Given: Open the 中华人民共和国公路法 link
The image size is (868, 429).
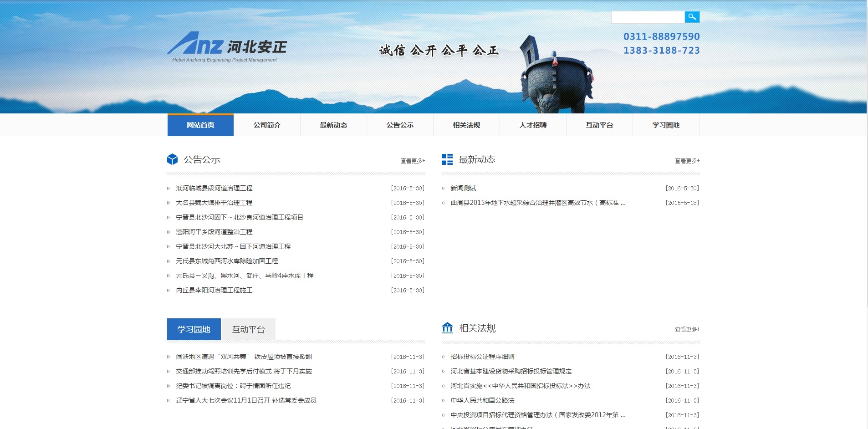Looking at the screenshot, I should tap(484, 401).
